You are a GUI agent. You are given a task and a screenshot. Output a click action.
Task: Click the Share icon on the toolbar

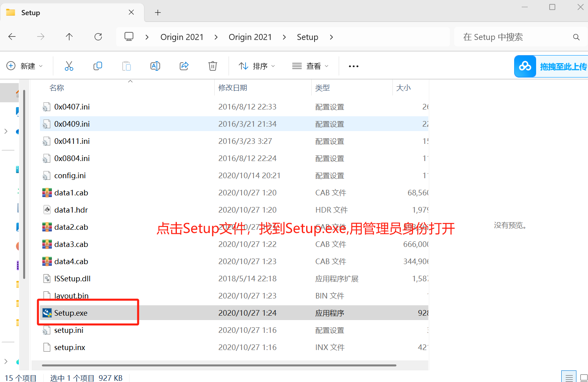click(184, 66)
